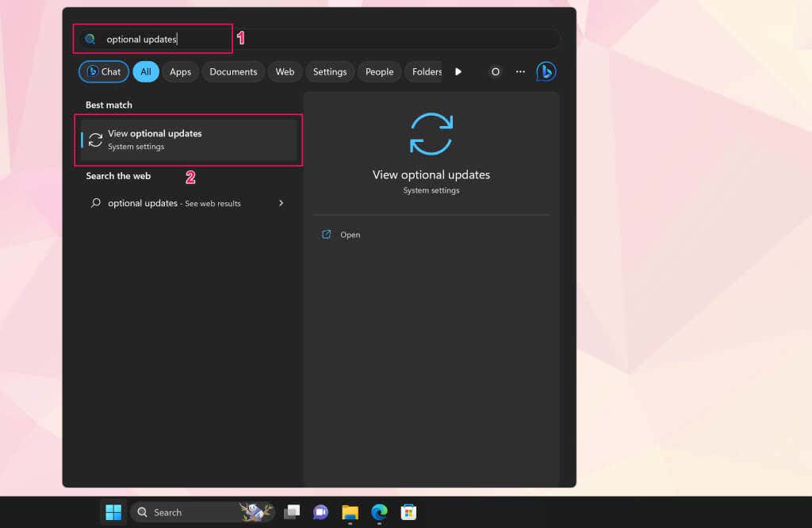Screen dimensions: 812x528
Task: Open Microsoft Store from taskbar
Action: tap(408, 512)
